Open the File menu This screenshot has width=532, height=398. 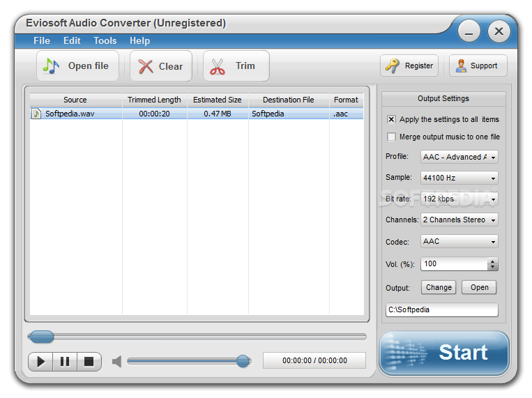[42, 40]
